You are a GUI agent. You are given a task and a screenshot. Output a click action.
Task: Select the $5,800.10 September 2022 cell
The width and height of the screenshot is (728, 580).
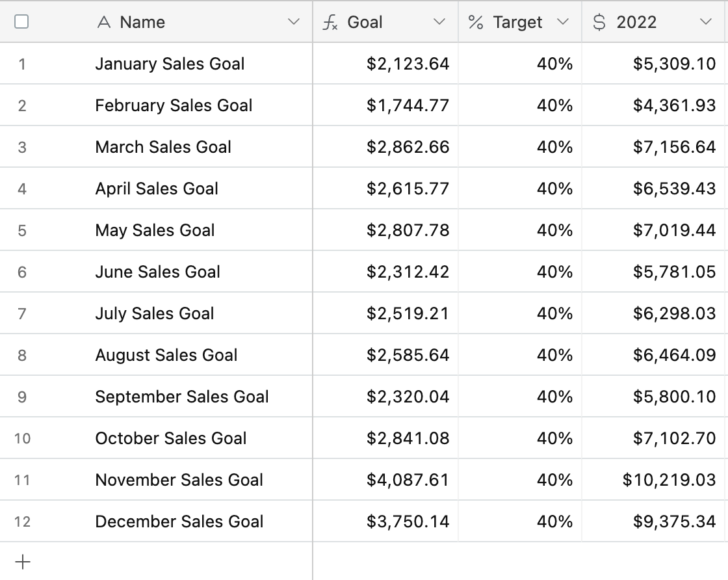pos(674,397)
